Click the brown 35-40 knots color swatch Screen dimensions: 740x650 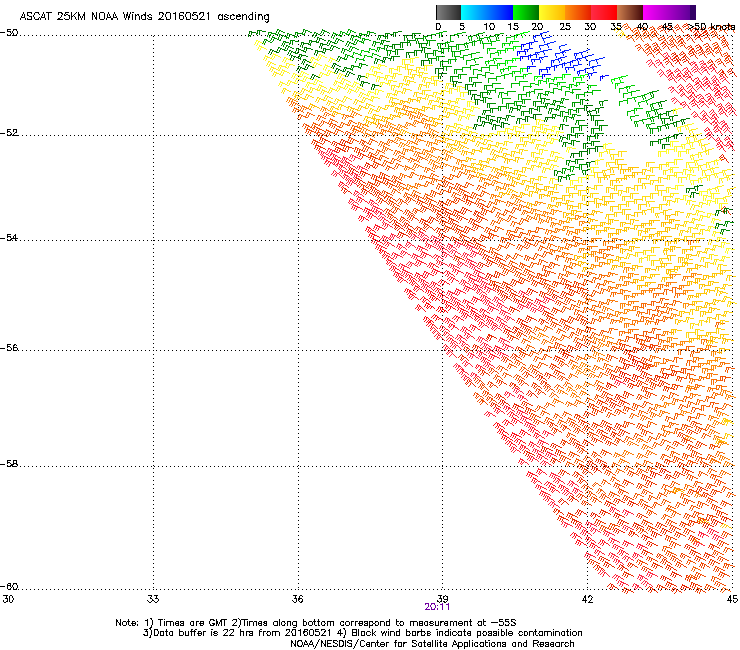[630, 12]
